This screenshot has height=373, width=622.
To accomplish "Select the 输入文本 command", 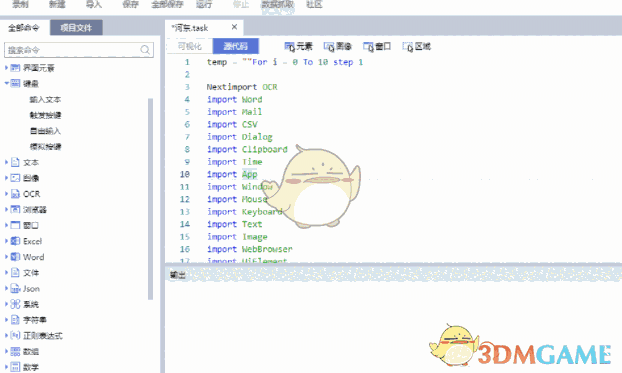I will [45, 100].
